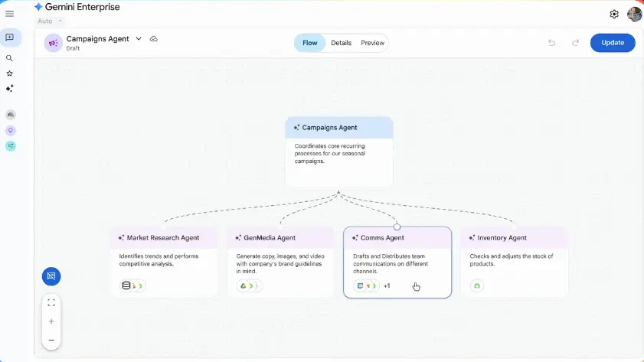This screenshot has width=644, height=362.
Task: Redo the last change
Action: pyautogui.click(x=575, y=43)
